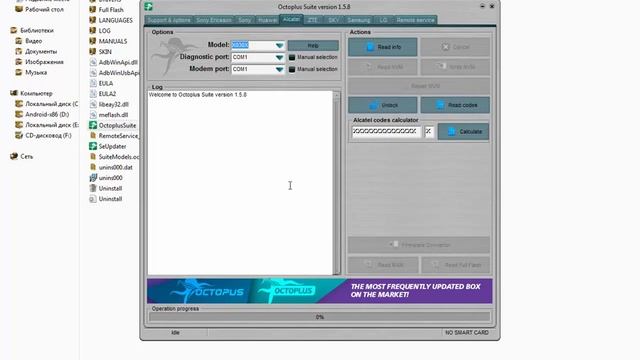Open the Diagnostic port dropdown arrow
The width and height of the screenshot is (640, 360).
(x=279, y=58)
